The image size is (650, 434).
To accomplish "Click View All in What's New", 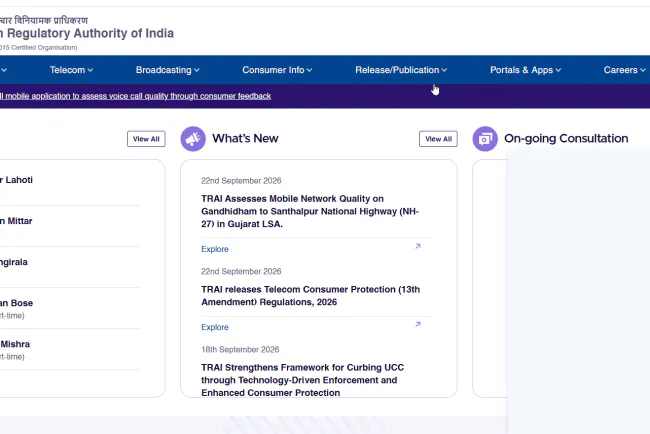I will coord(438,139).
